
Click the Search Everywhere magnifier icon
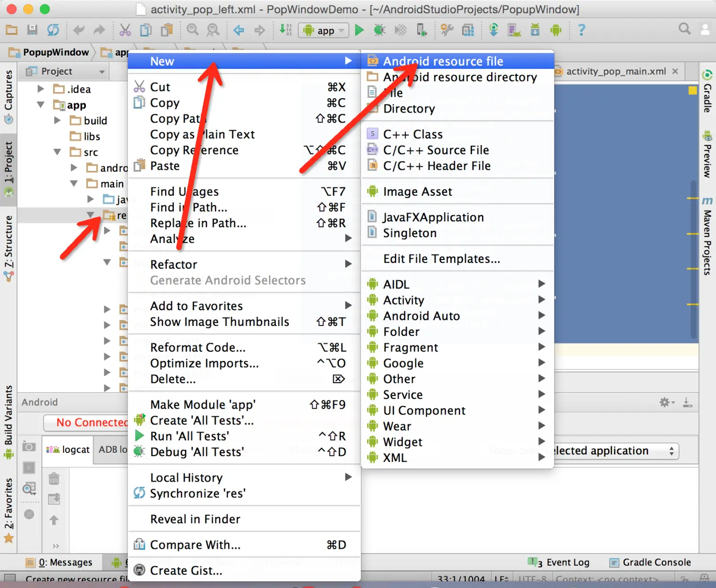[x=684, y=29]
